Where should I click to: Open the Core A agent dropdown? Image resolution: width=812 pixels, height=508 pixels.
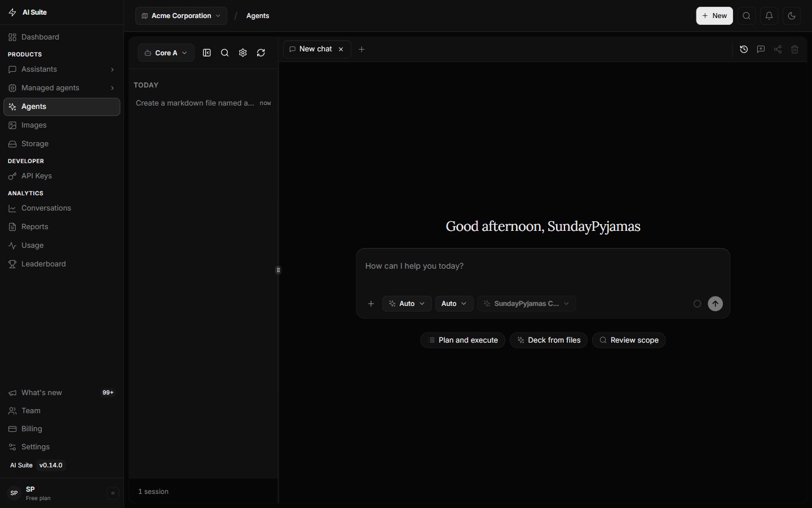166,53
